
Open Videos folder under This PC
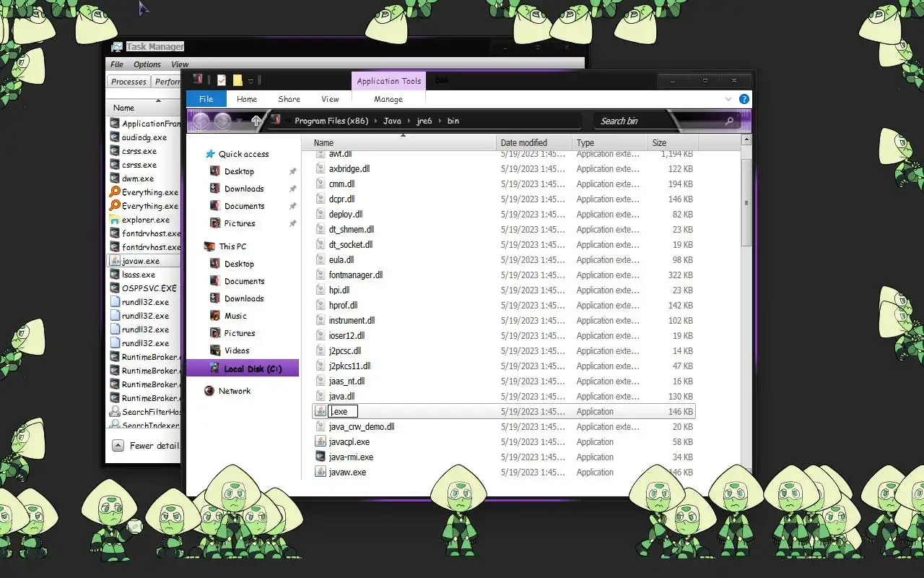coord(230,350)
